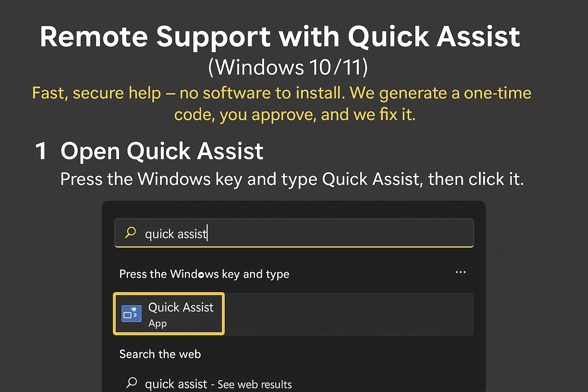Viewport: 588px width, 392px height.
Task: Click the 'Remote Support with Quick Assist' title
Action: 280,37
